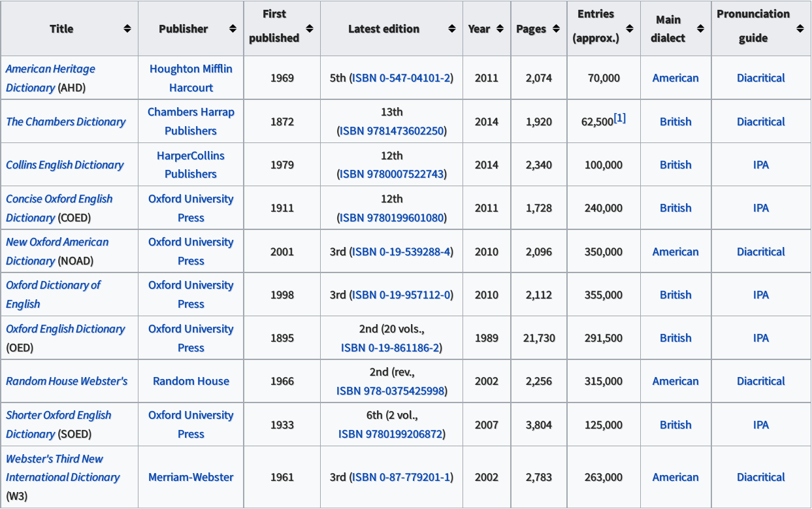Viewport: 812px width, 509px height.
Task: Open Webster's Third New International Dictionary link
Action: pos(63,468)
